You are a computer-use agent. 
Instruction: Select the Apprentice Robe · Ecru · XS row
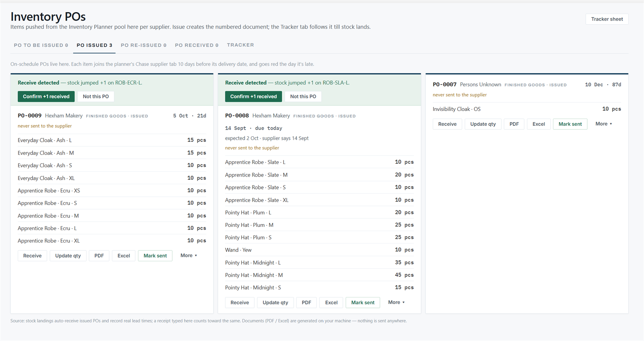click(x=112, y=191)
